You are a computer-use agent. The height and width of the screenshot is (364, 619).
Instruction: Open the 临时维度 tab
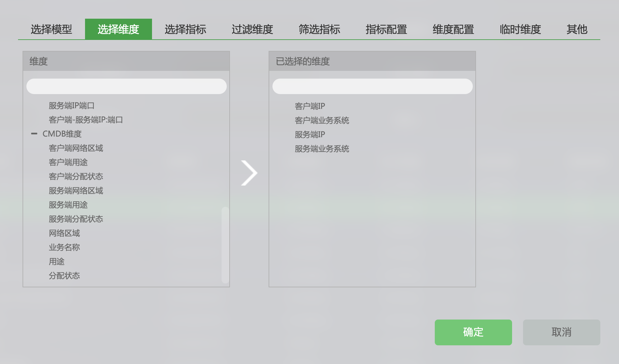pos(520,29)
